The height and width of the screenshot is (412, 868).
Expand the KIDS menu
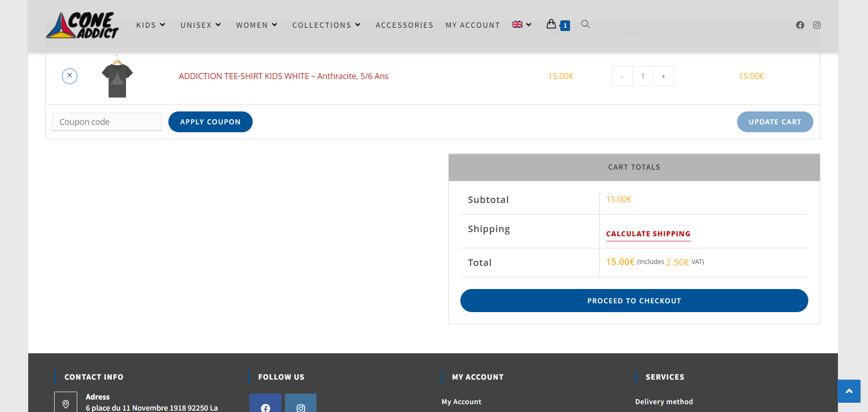click(151, 25)
